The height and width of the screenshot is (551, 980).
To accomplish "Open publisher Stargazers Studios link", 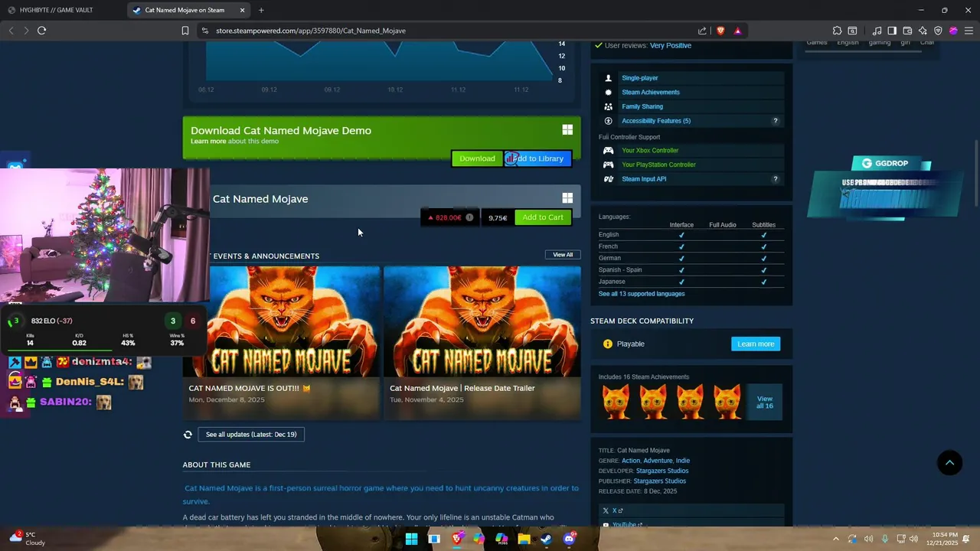I will [x=660, y=481].
